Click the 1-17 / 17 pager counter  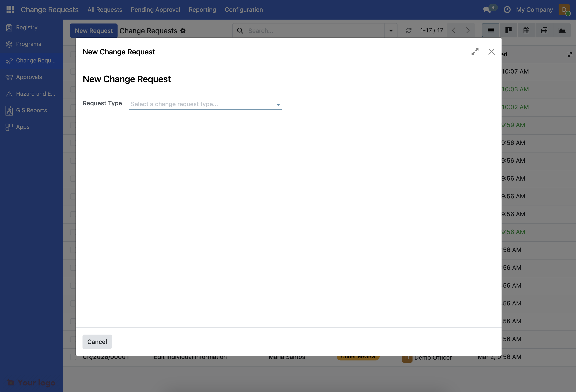[x=431, y=30]
